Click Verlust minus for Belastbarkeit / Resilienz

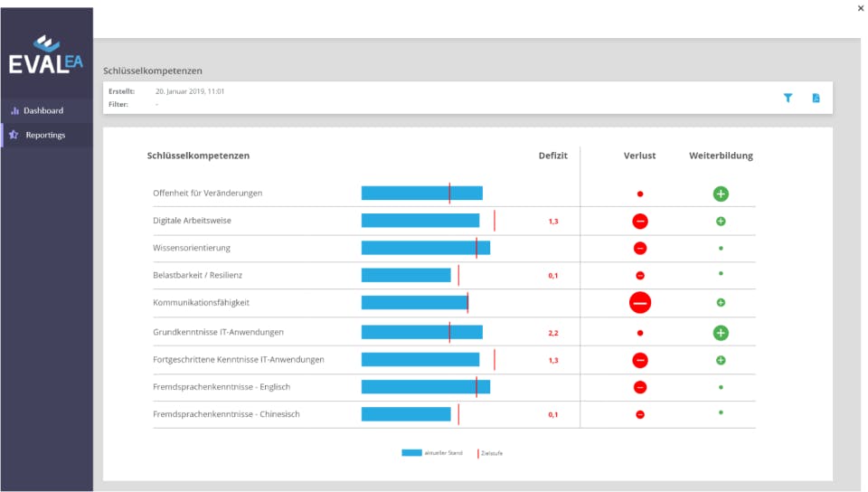(x=640, y=276)
